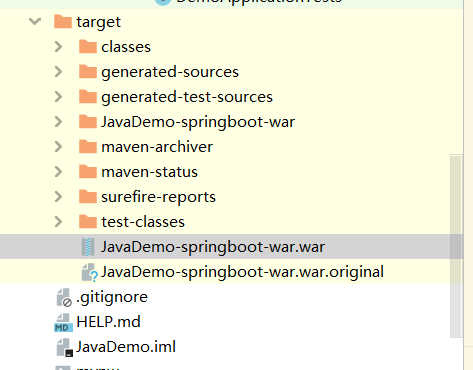Click the HELP.md markdown file icon
The height and width of the screenshot is (370, 473).
pyautogui.click(x=63, y=323)
